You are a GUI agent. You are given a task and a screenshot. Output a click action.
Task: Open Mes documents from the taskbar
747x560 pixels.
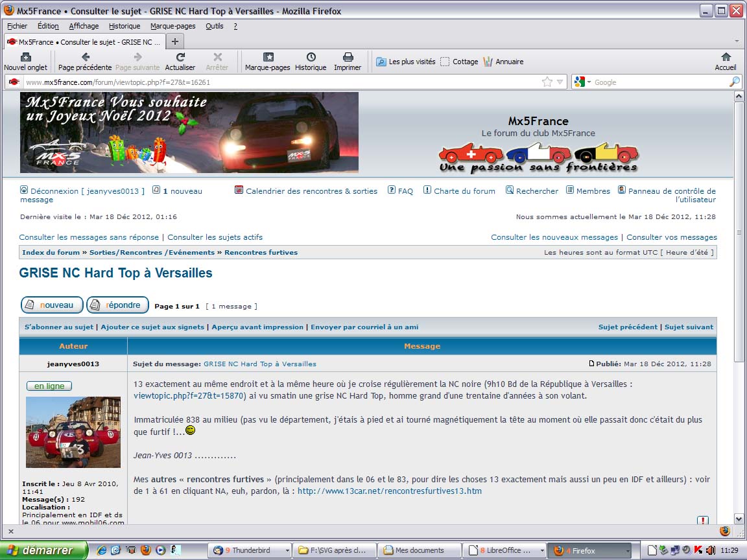pyautogui.click(x=419, y=550)
